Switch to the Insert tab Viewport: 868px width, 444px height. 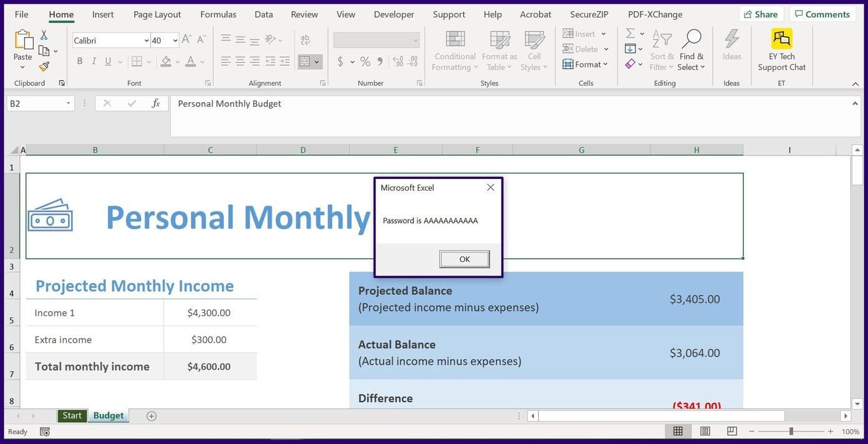[103, 14]
